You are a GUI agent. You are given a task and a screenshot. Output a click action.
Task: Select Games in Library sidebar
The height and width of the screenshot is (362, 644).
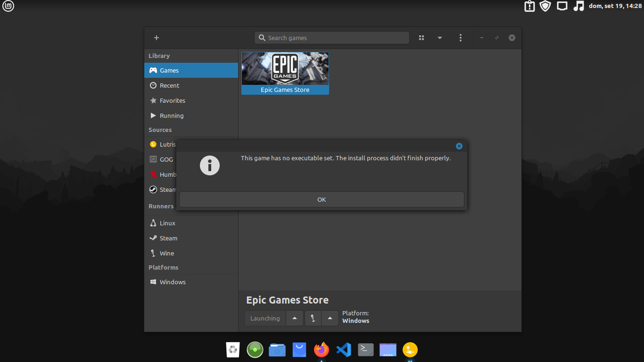click(191, 70)
